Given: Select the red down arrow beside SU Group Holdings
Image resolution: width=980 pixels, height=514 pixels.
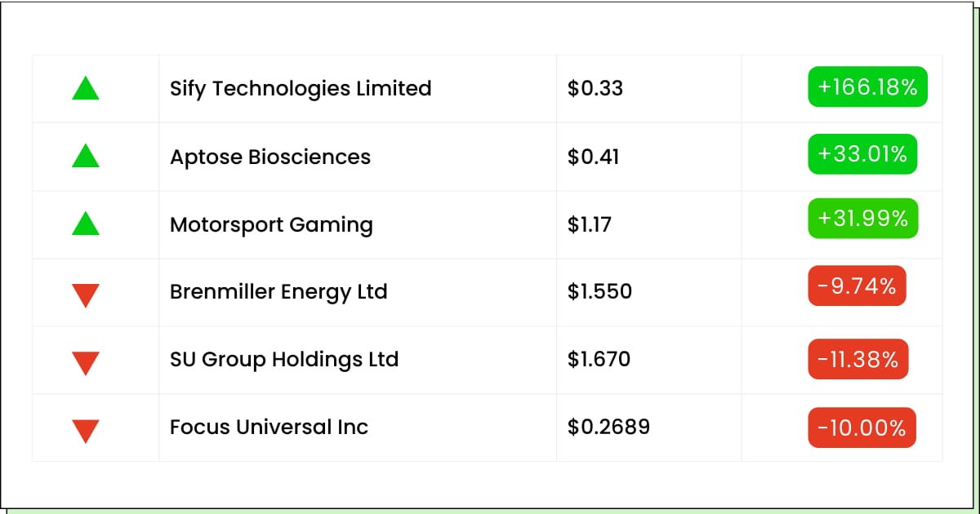Looking at the screenshot, I should pyautogui.click(x=86, y=362).
